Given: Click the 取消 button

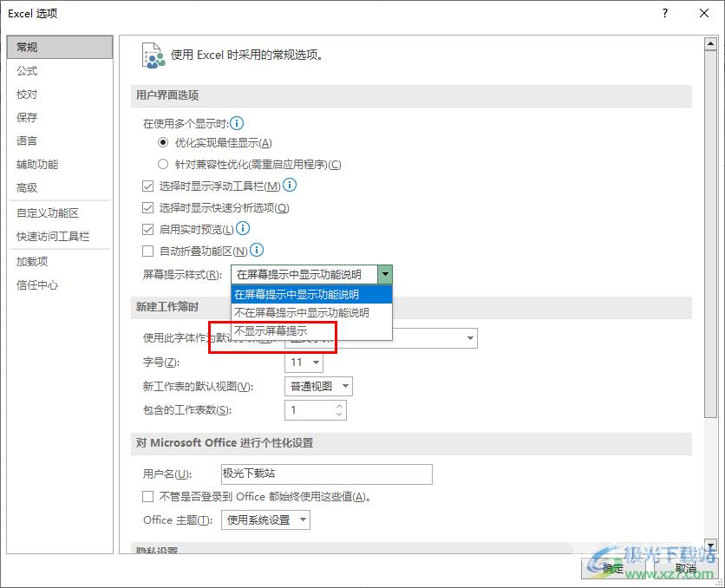Looking at the screenshot, I should point(686,568).
